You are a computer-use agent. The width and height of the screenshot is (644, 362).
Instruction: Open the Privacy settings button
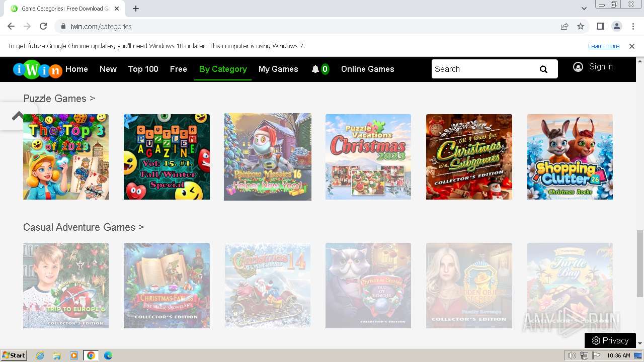click(610, 340)
